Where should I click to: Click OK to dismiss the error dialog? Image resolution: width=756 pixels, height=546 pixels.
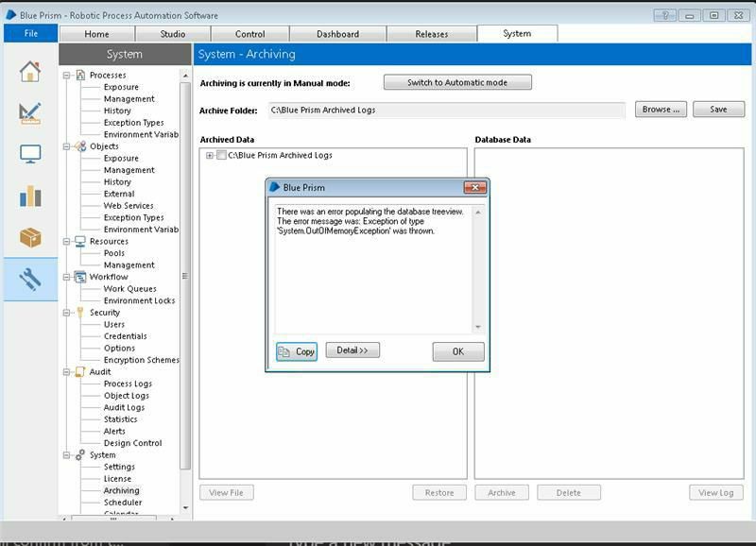coord(457,351)
